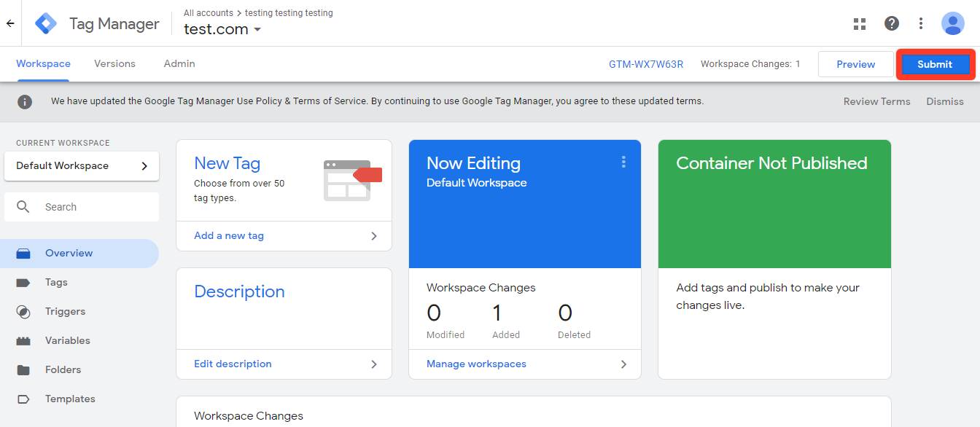Open the Now Editing card three-dot menu
Image resolution: width=980 pixels, height=427 pixels.
[x=623, y=162]
